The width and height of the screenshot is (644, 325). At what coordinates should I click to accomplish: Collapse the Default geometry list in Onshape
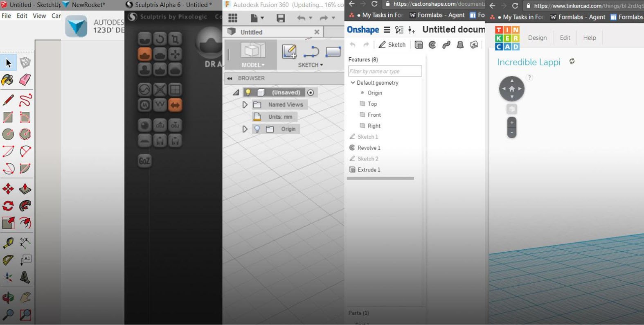[x=353, y=83]
